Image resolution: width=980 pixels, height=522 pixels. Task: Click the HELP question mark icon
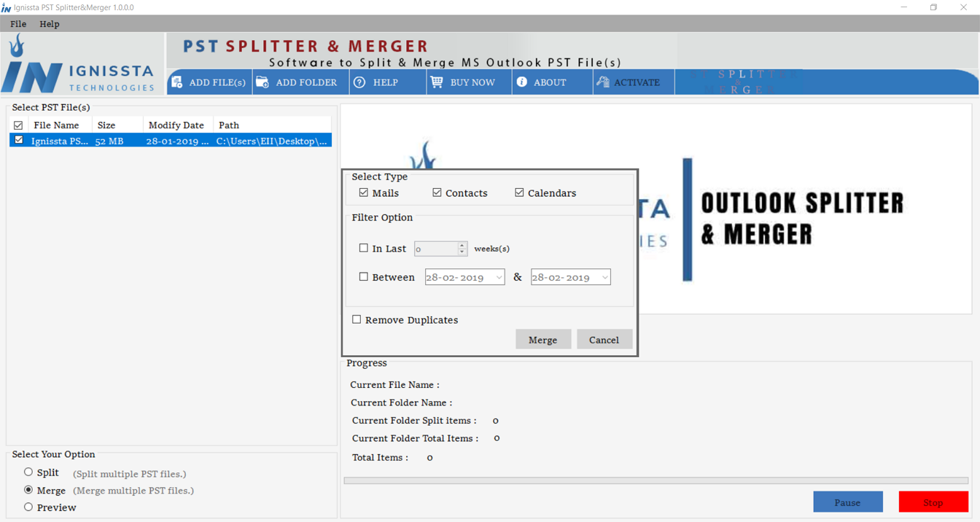coord(359,82)
